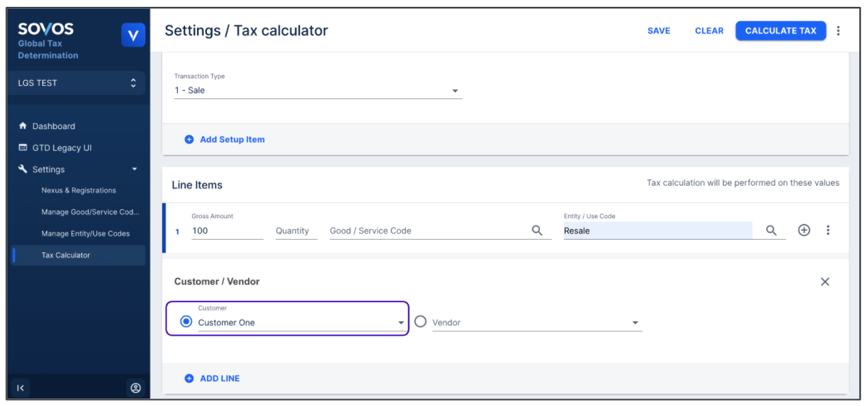Open the Vendor dropdown list
868x406 pixels.
pos(635,323)
